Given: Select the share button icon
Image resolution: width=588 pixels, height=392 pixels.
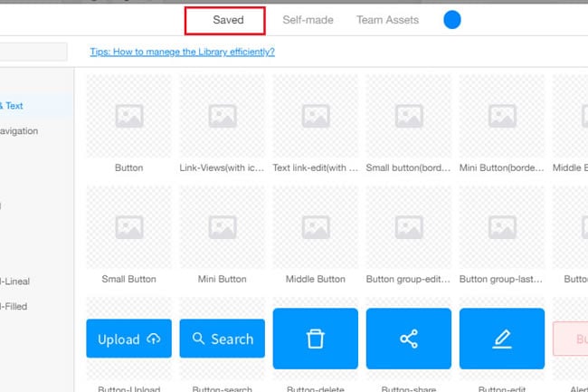Looking at the screenshot, I should (409, 339).
